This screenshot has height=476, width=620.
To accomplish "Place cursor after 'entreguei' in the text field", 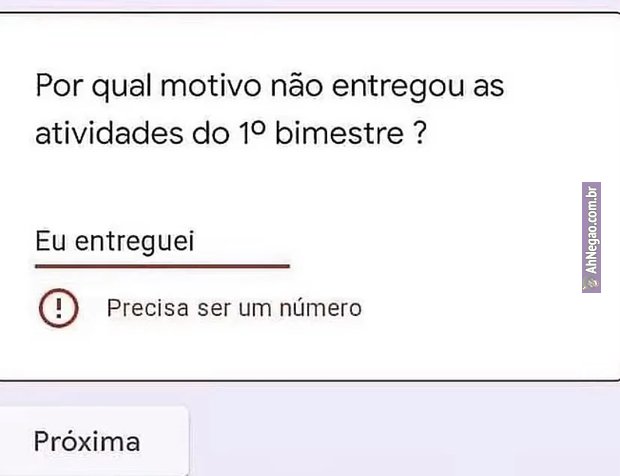I will pyautogui.click(x=196, y=241).
